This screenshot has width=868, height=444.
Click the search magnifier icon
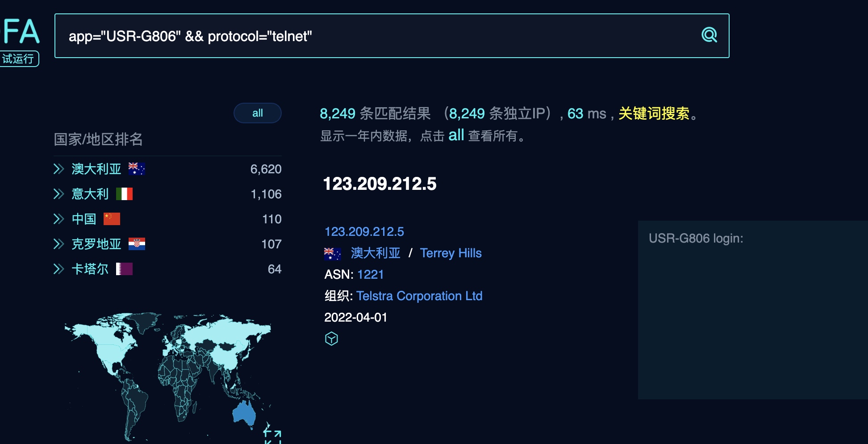pos(709,35)
